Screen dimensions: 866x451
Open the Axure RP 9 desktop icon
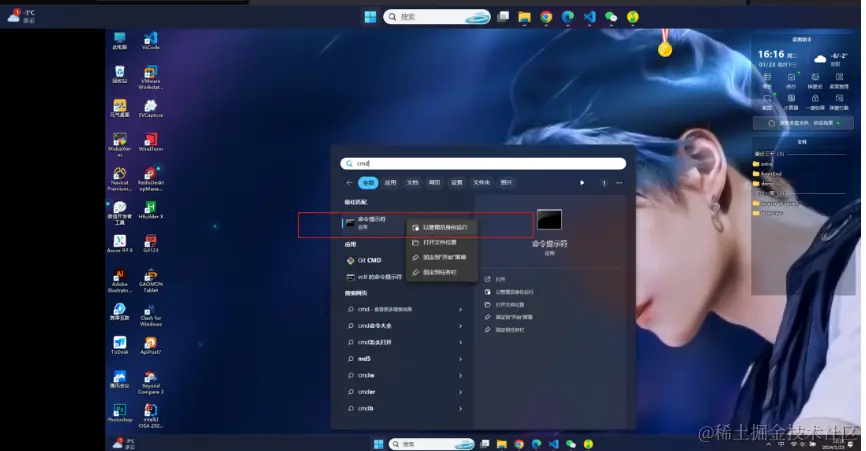point(119,243)
